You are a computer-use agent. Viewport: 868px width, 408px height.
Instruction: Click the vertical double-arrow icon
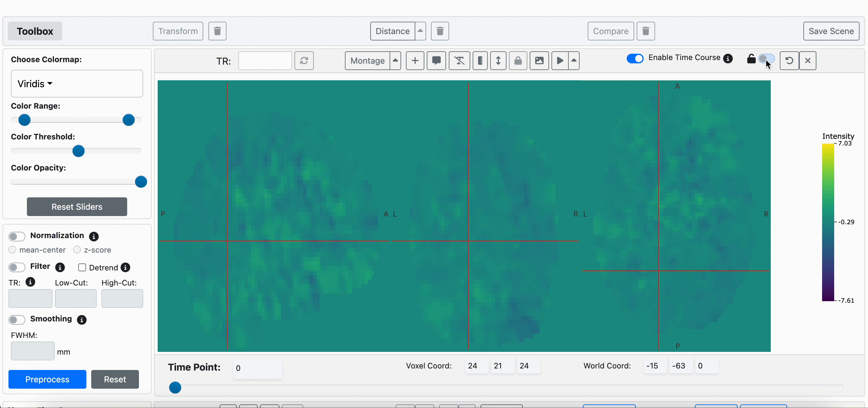coord(498,61)
